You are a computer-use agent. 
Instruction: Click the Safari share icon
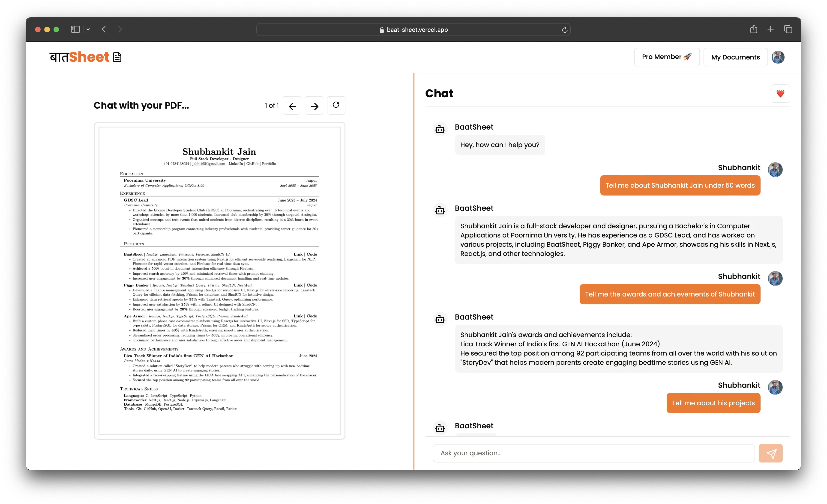click(753, 29)
